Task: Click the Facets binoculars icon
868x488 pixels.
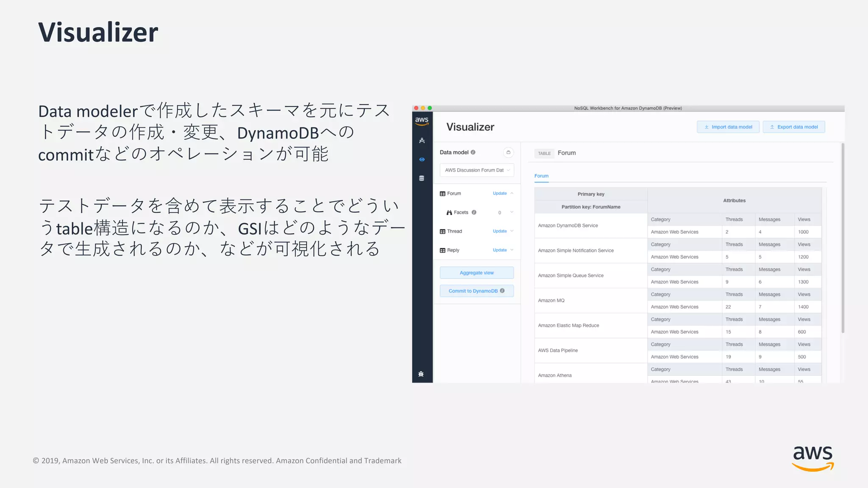Action: 449,213
